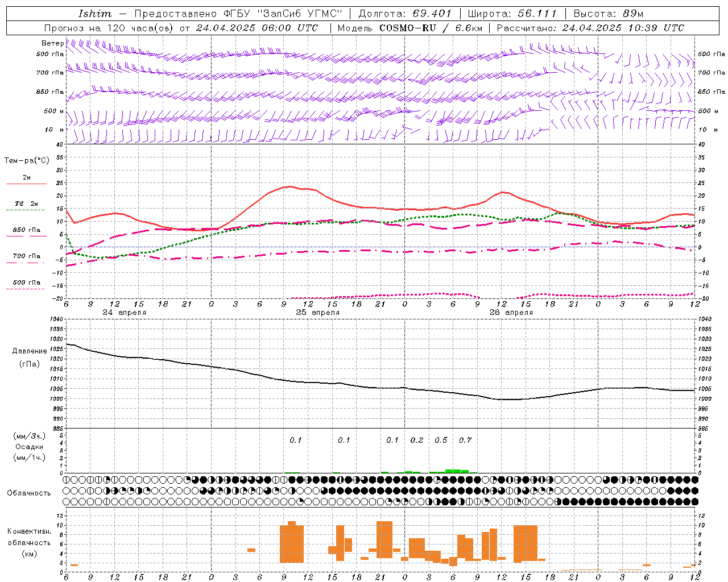The height and width of the screenshot is (582, 728).
Task: Click the "(км)" convective height unit label
Action: click(x=29, y=554)
